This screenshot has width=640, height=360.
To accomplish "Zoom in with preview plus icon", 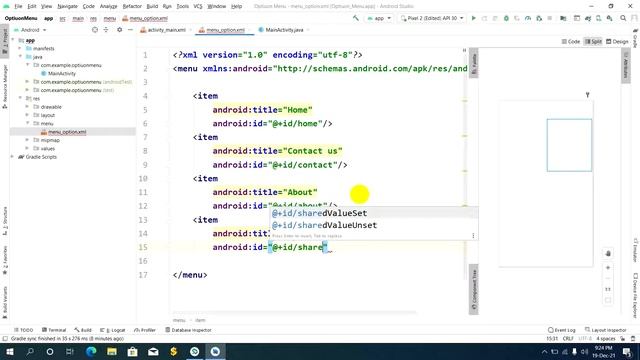I will pos(608,268).
